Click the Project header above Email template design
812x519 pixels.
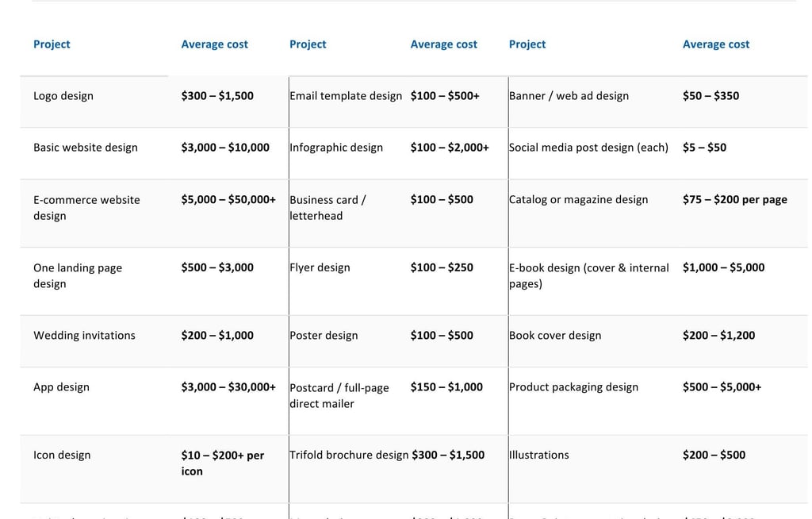tap(308, 44)
